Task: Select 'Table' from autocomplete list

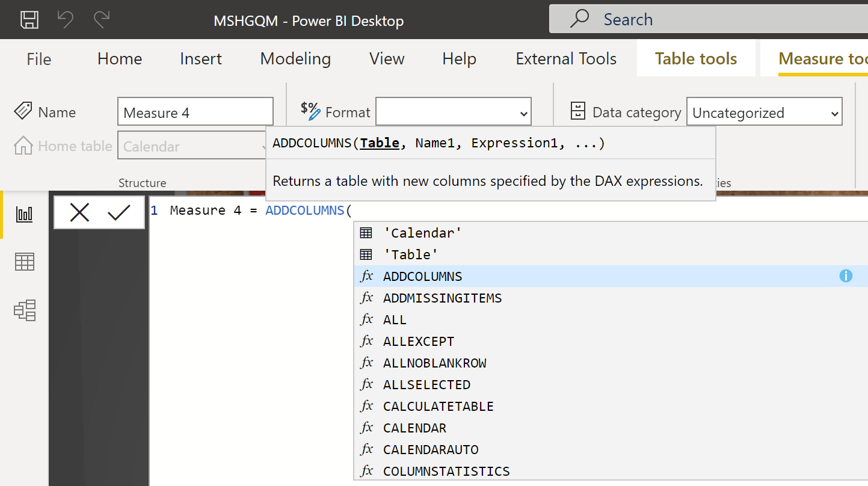Action: (611, 254)
